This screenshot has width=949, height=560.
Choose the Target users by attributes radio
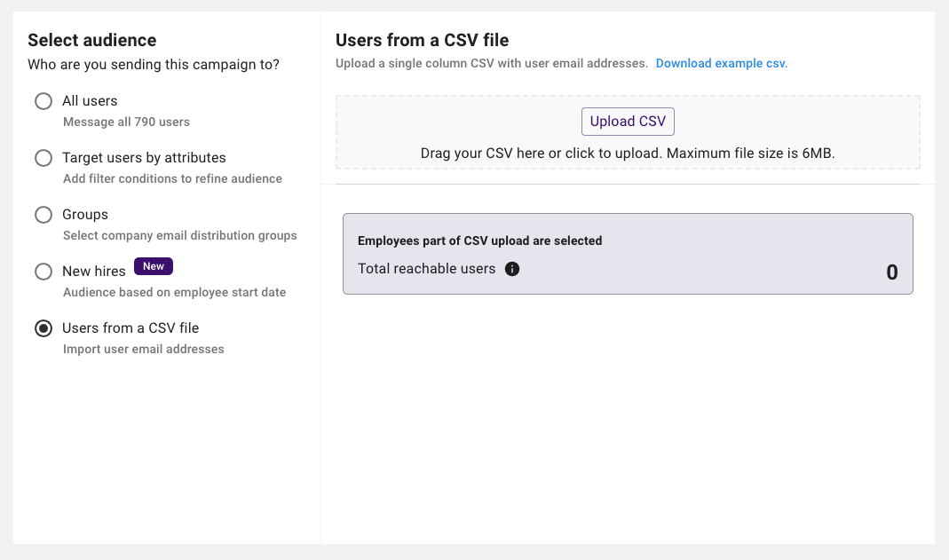(x=43, y=158)
